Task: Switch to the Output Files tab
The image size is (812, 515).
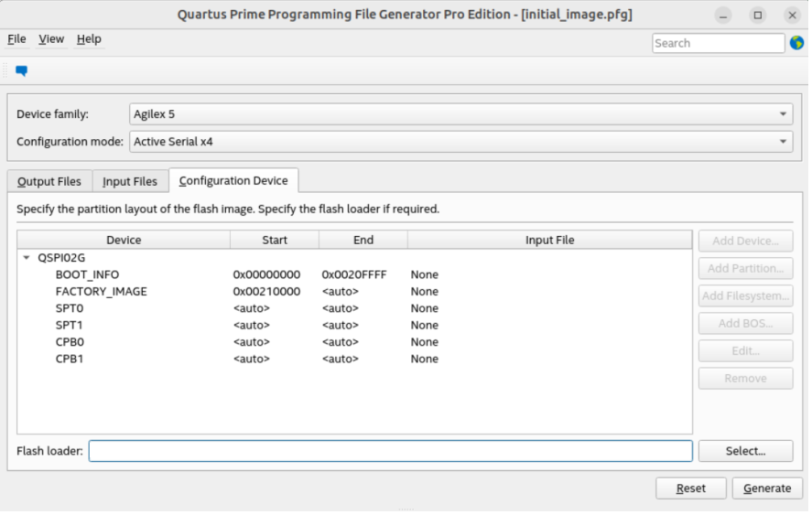Action: point(49,181)
